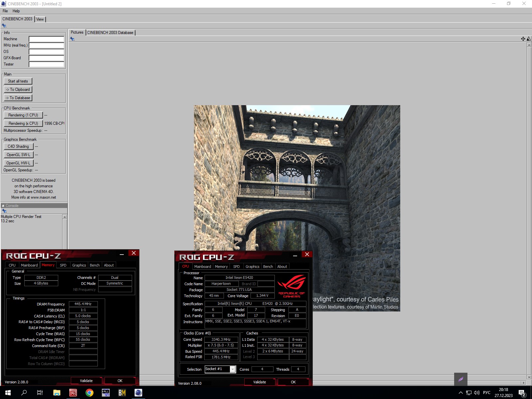The height and width of the screenshot is (399, 532).
Task: Run the OpenGL SW-L test
Action: 18,155
